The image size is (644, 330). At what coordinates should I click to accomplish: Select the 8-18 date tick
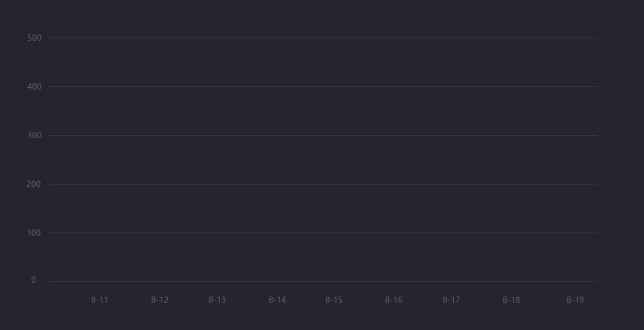point(511,300)
